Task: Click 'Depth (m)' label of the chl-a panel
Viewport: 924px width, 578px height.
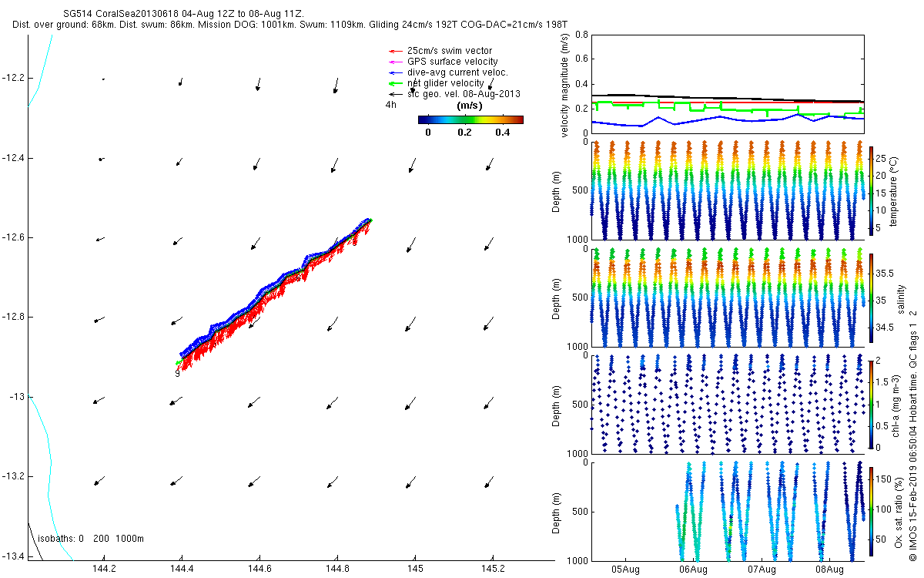Action: (557, 404)
